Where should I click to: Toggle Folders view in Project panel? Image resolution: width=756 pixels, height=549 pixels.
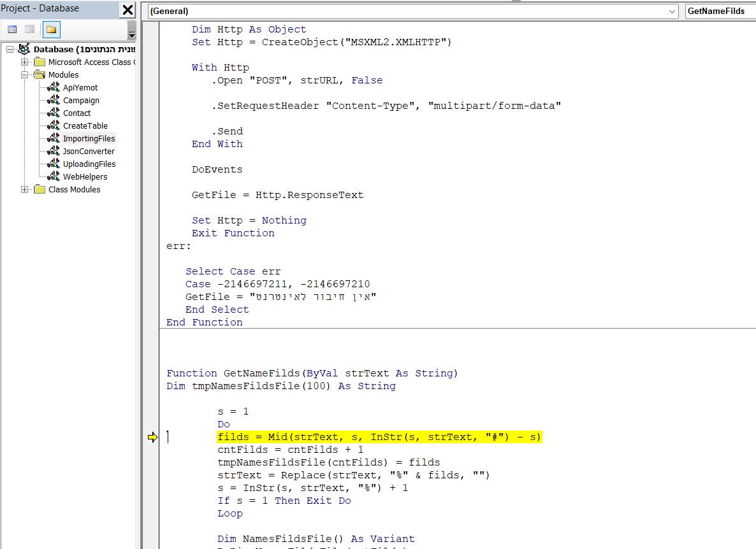tap(52, 29)
